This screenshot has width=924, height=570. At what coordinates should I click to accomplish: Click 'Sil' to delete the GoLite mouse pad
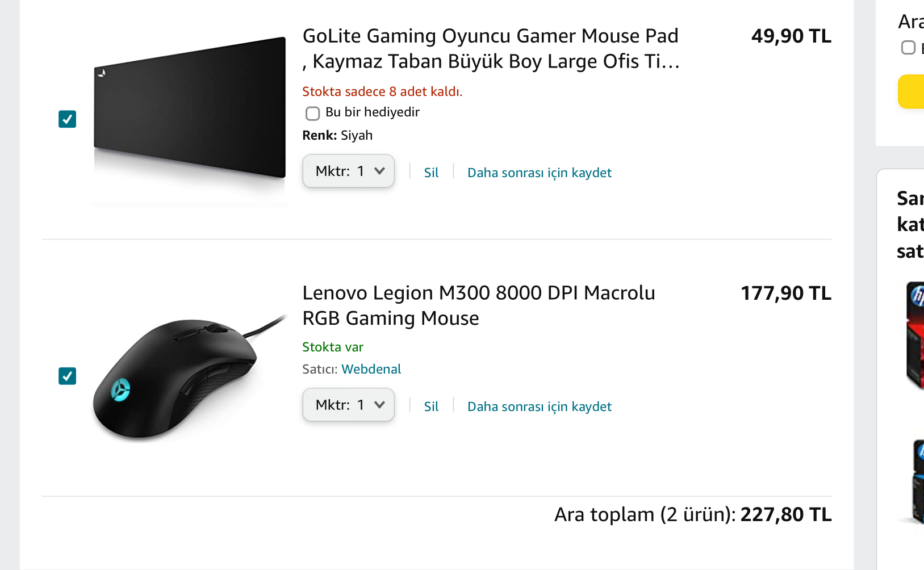(431, 173)
